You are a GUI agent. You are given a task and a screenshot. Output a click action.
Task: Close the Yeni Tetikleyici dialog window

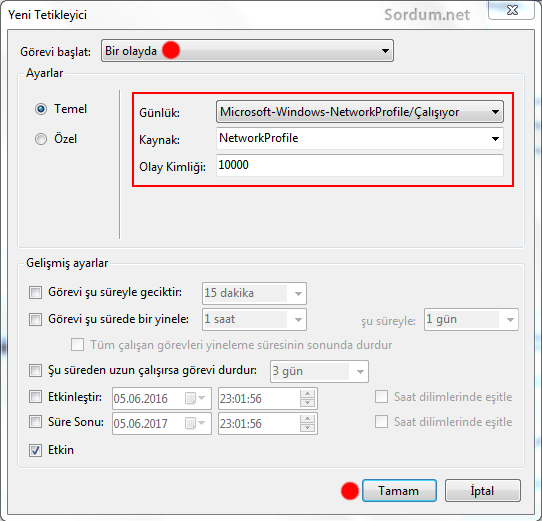[512, 10]
